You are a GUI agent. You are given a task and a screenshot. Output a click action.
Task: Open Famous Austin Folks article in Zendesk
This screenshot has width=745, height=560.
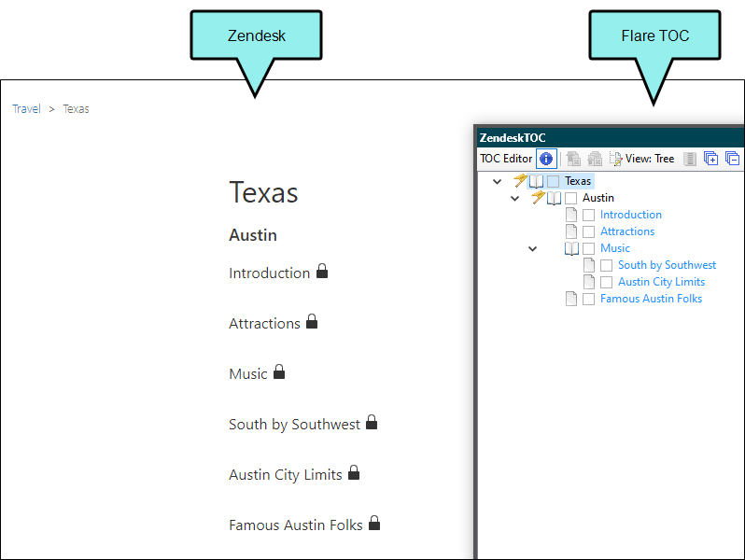[x=296, y=525]
